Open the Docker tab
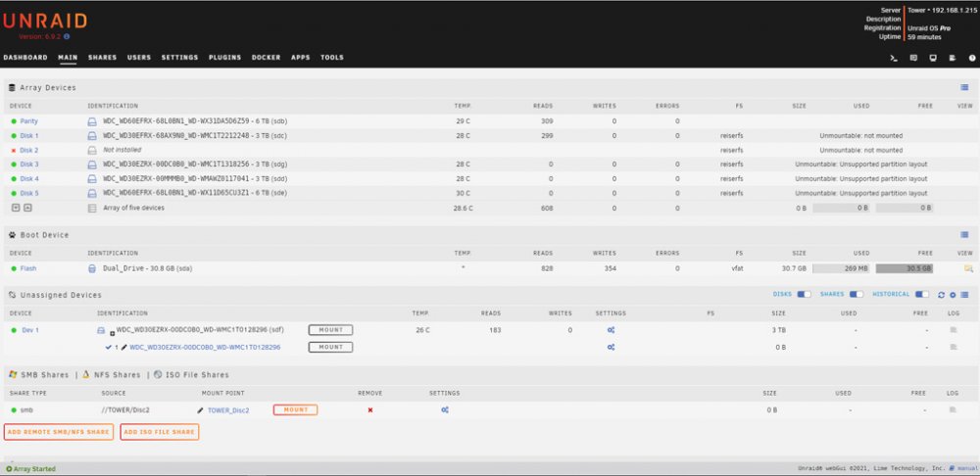Screen dimensions: 980x476 click(267, 58)
